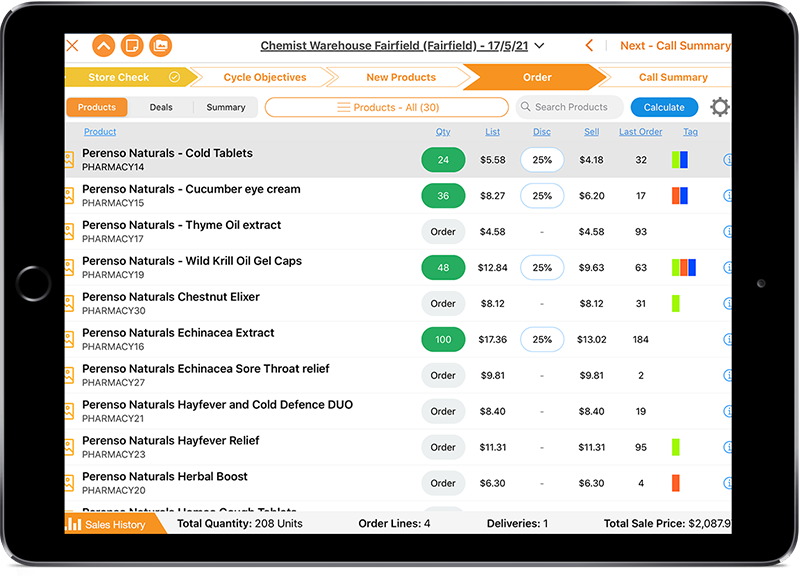Tap the orange up-arrow circle icon
This screenshot has height=576, width=800.
103,46
